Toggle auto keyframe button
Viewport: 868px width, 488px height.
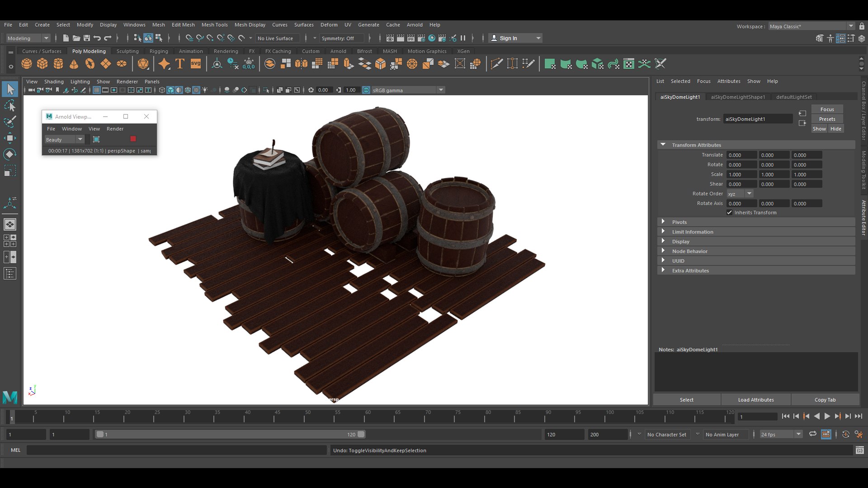845,434
